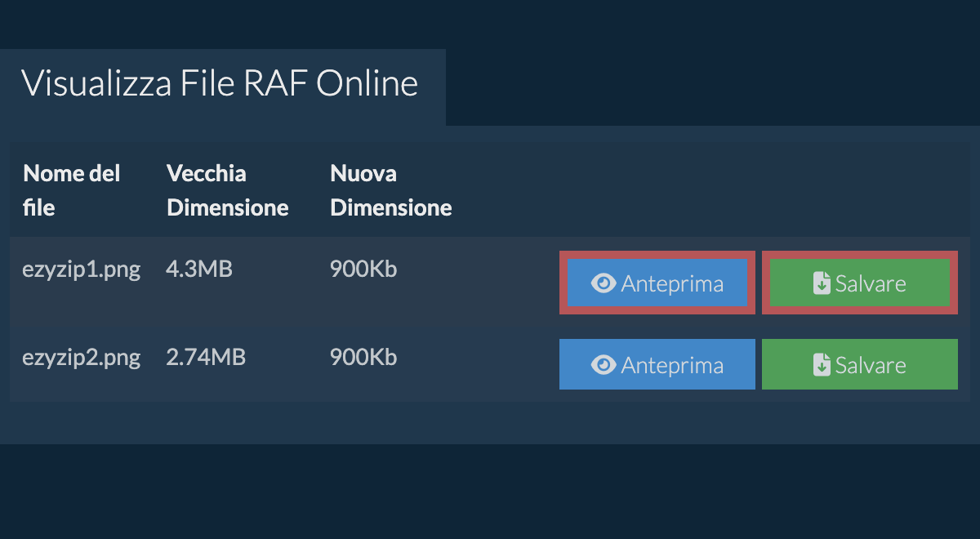Save ezyzip2.png using the Salvare button
The image size is (980, 539).
coord(859,365)
